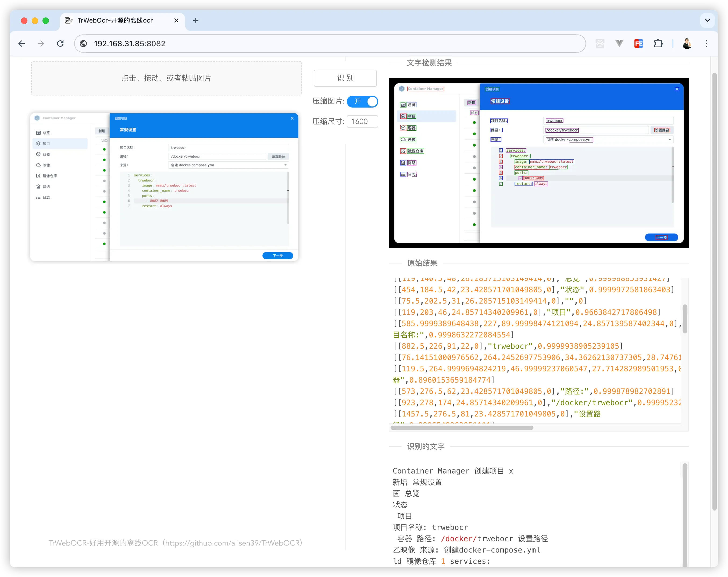Image resolution: width=728 pixels, height=577 pixels.
Task: Click the 原始结果 horizontal scrollbar
Action: [x=462, y=428]
